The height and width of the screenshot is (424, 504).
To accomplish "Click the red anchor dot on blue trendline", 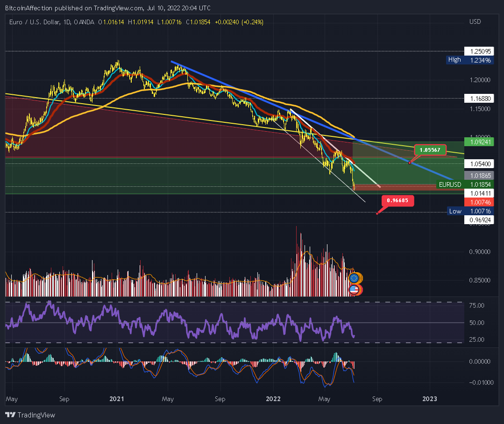I will pos(410,163).
